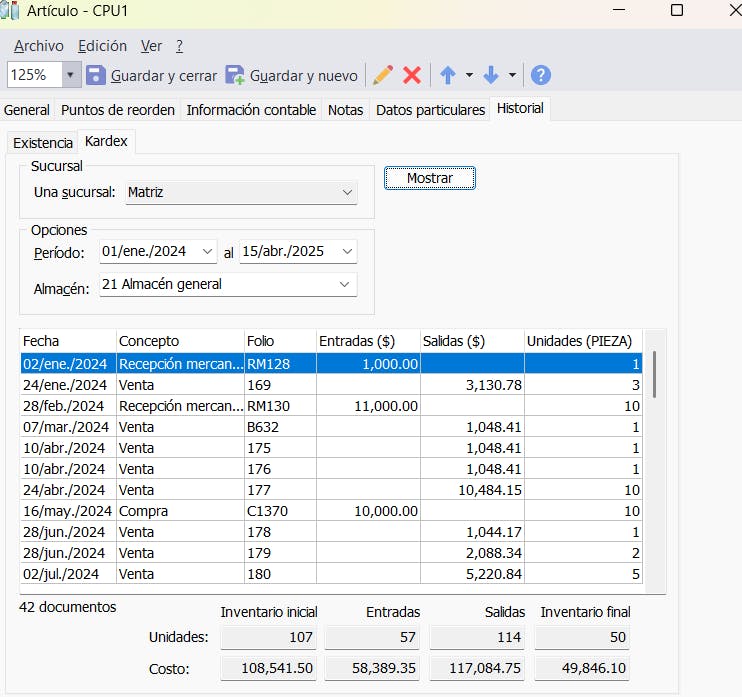Open the Matriz sucursal dropdown
This screenshot has width=742, height=697.
[346, 192]
